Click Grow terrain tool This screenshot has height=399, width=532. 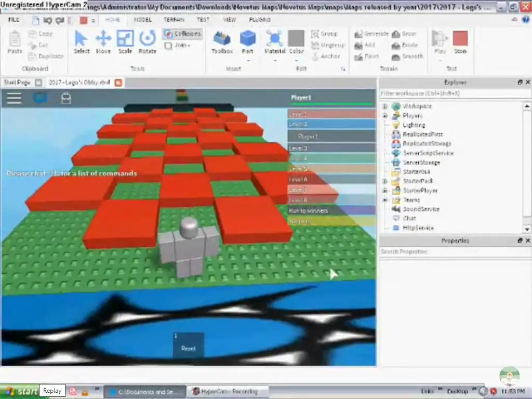pos(404,34)
